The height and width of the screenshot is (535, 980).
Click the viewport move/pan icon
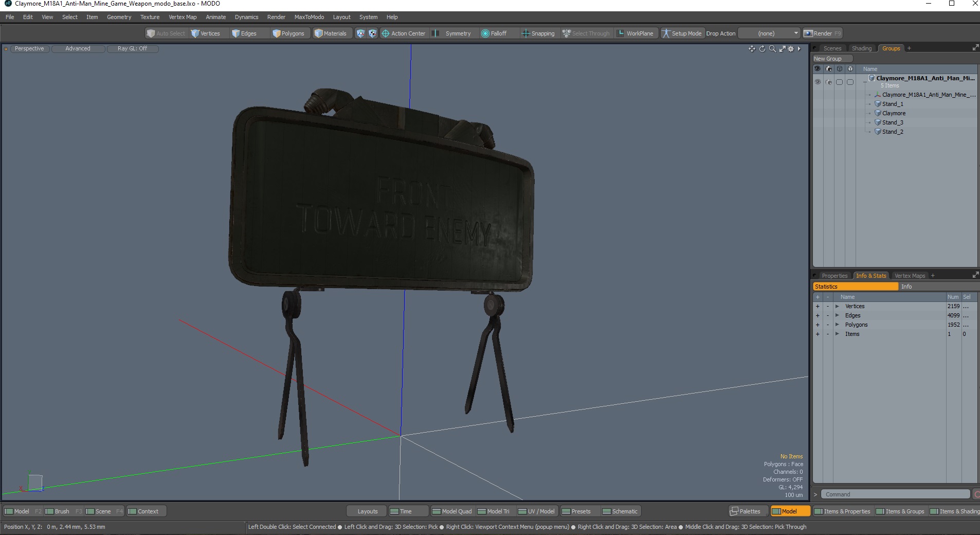click(x=752, y=49)
